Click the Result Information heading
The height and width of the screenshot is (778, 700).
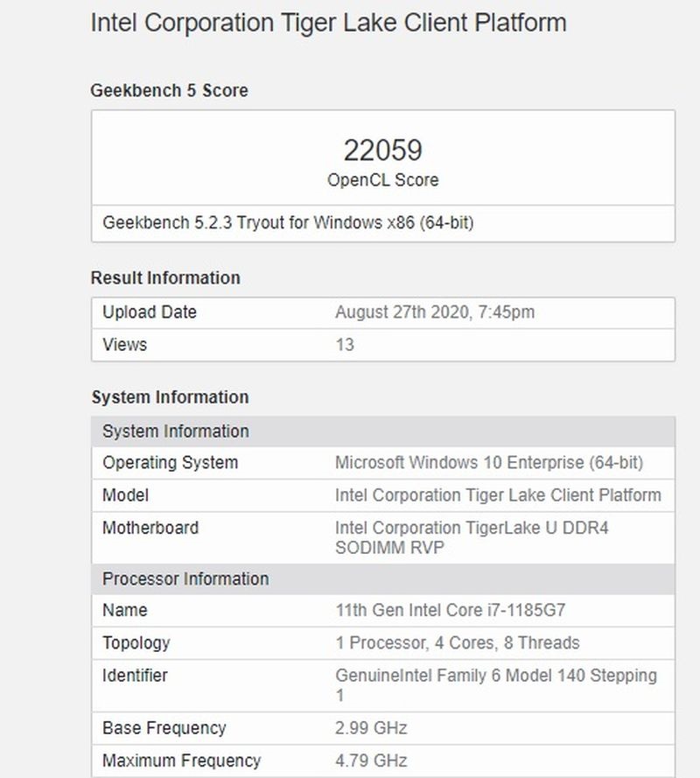tap(164, 278)
